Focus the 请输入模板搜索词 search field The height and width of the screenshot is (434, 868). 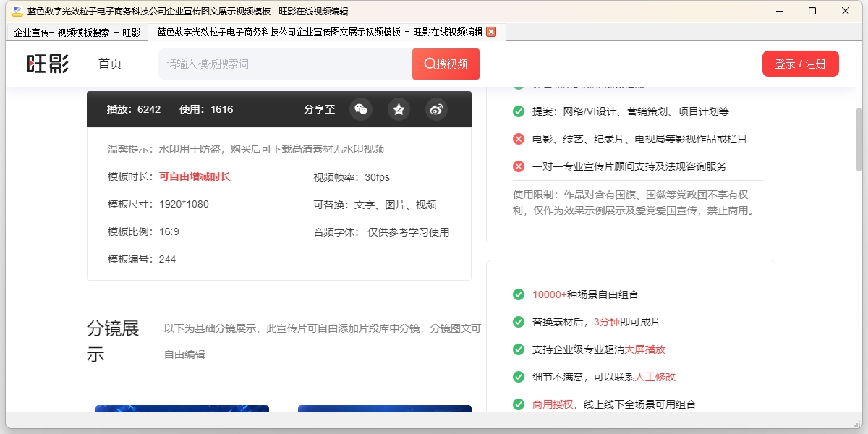(286, 64)
